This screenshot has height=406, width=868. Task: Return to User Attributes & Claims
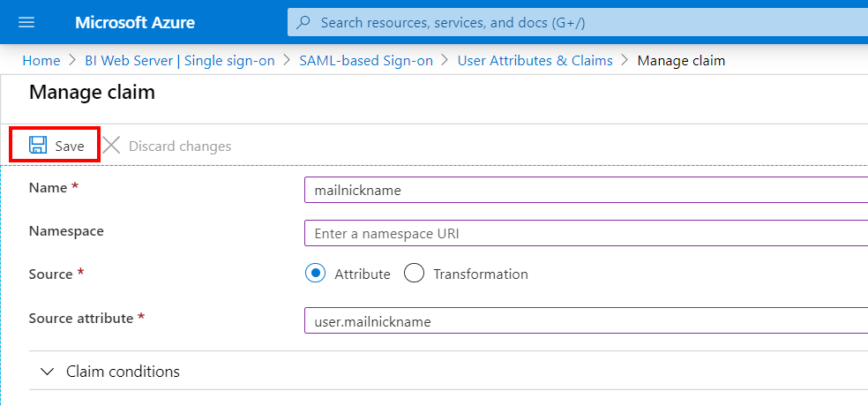pos(535,61)
